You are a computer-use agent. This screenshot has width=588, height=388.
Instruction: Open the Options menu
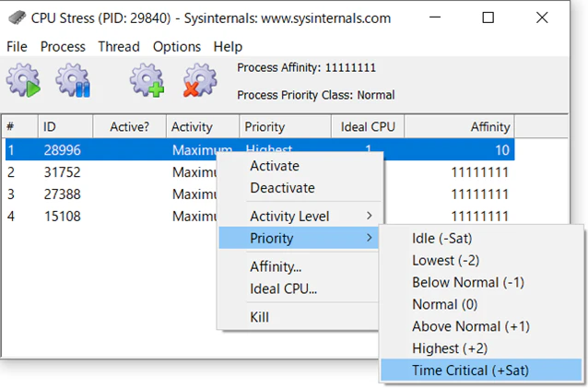coord(177,47)
